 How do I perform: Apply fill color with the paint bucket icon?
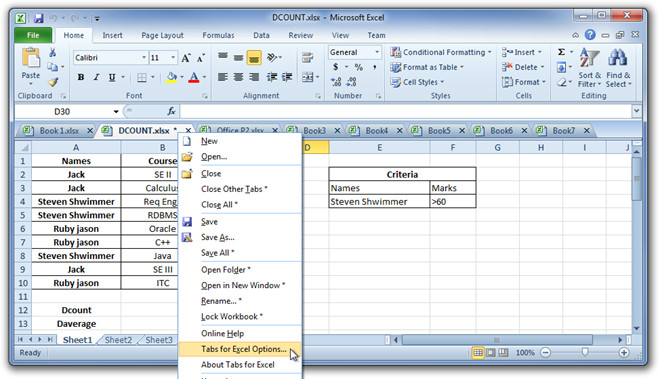pyautogui.click(x=171, y=77)
